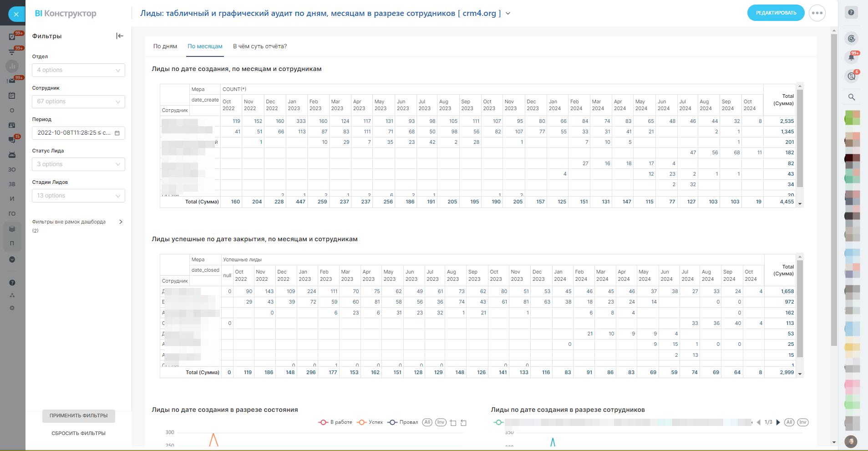The width and height of the screenshot is (868, 451).
Task: Go to next legend page arrow
Action: point(778,422)
